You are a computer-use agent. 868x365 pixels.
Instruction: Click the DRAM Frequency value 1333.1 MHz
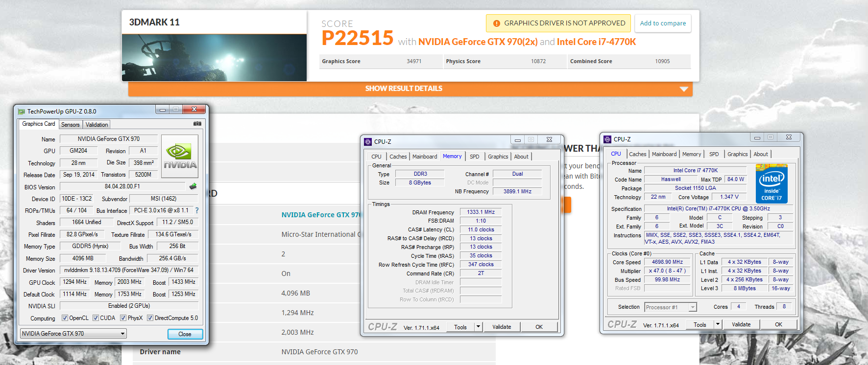(x=481, y=212)
